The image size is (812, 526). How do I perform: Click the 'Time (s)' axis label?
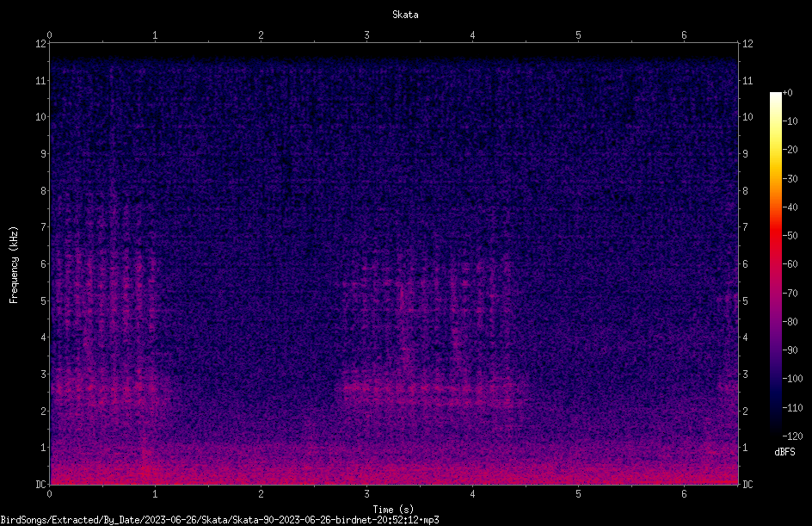tap(393, 510)
